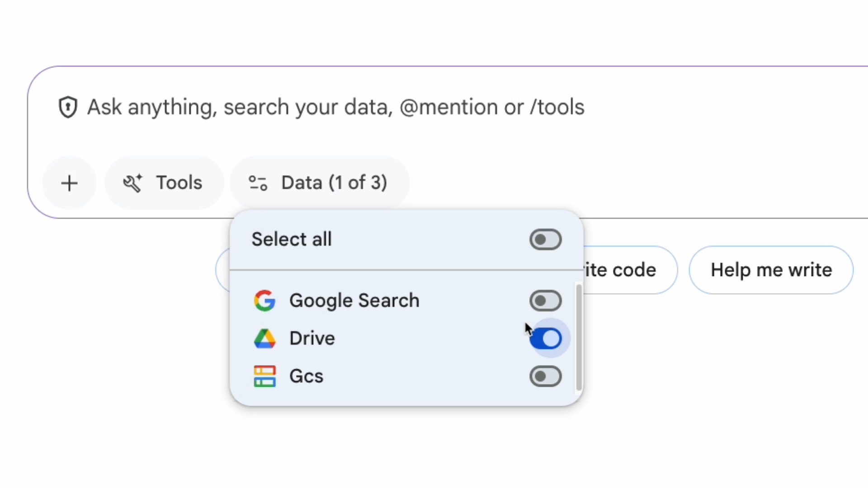
Task: Switch on the Gcs toggle
Action: pos(545,376)
